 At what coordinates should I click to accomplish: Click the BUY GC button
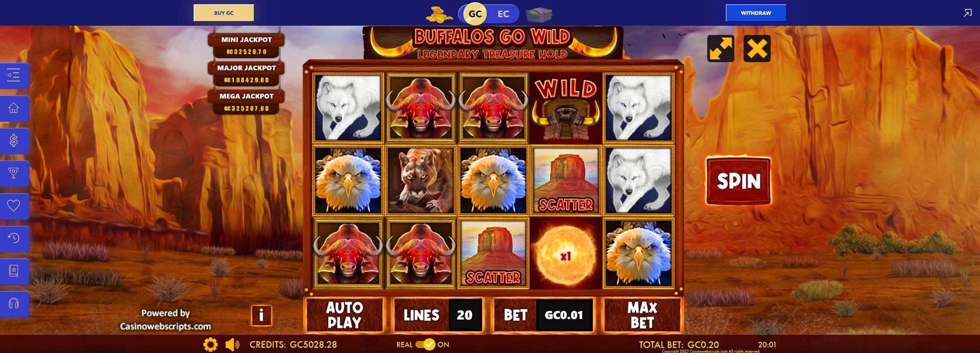click(224, 13)
